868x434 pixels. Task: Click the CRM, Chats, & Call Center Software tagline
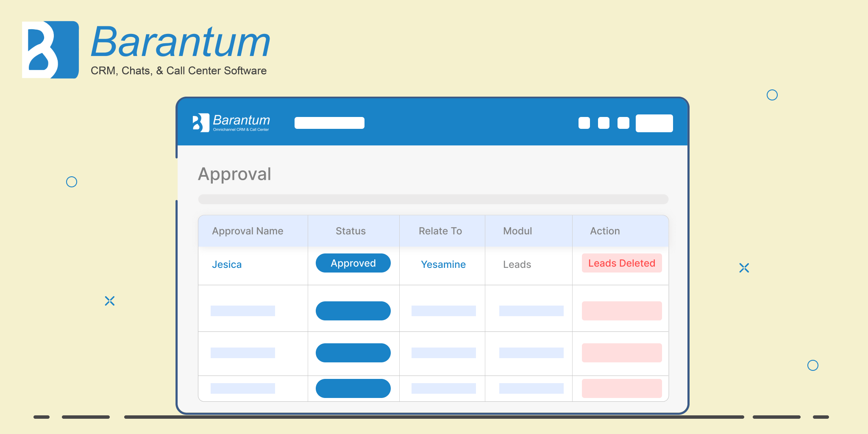point(178,71)
